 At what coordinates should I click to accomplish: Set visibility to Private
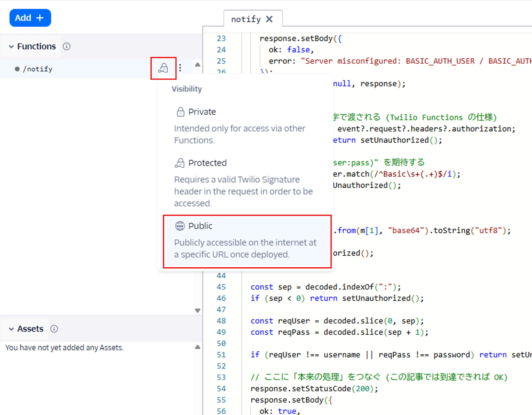202,112
